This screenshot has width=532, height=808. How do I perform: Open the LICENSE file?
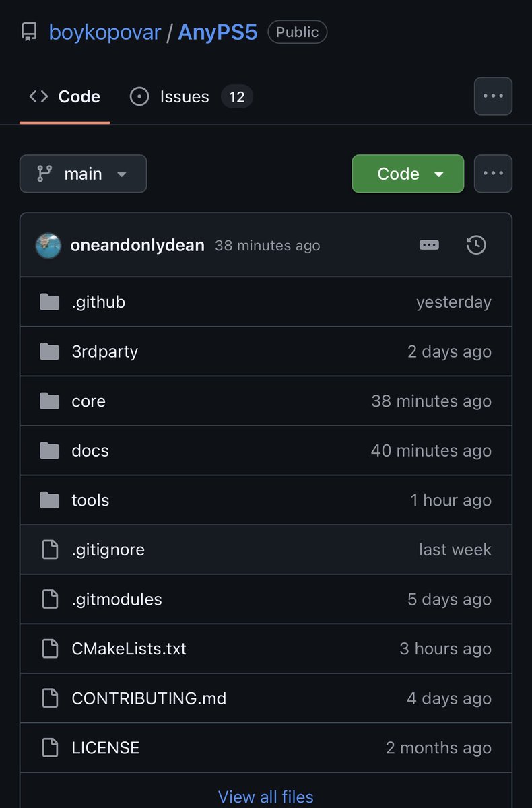(105, 747)
